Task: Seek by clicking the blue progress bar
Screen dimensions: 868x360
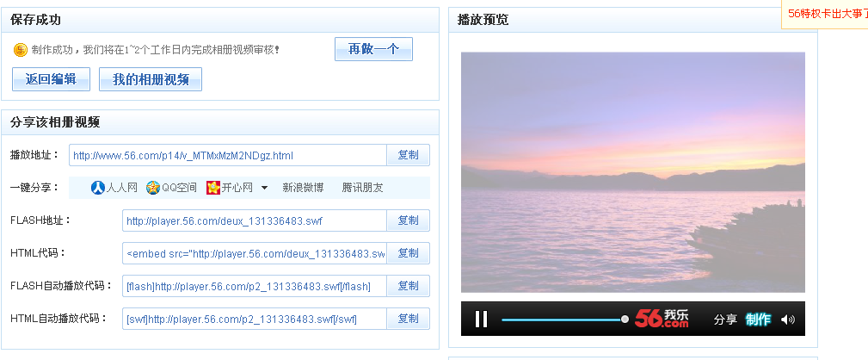Action: pos(562,320)
